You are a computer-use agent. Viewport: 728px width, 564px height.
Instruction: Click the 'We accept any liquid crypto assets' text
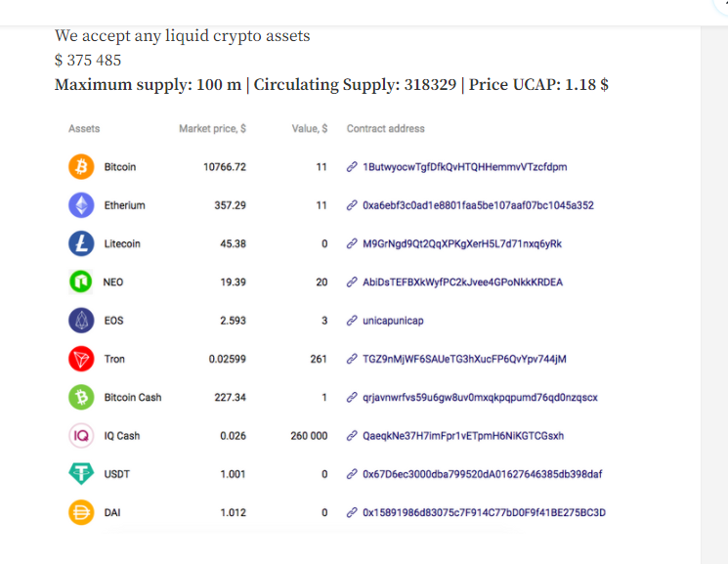tap(183, 36)
